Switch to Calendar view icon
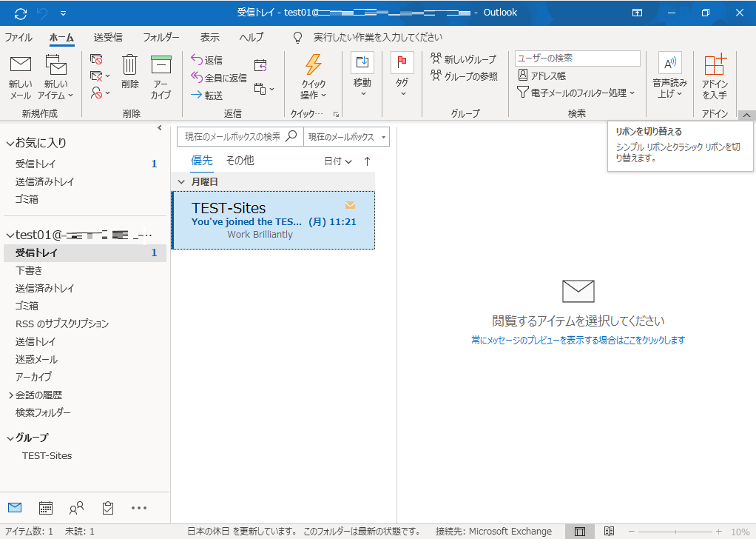 click(x=46, y=508)
